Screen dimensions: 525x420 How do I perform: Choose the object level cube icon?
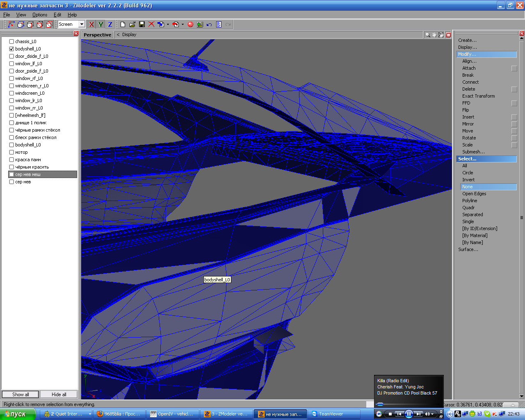pyautogui.click(x=40, y=25)
